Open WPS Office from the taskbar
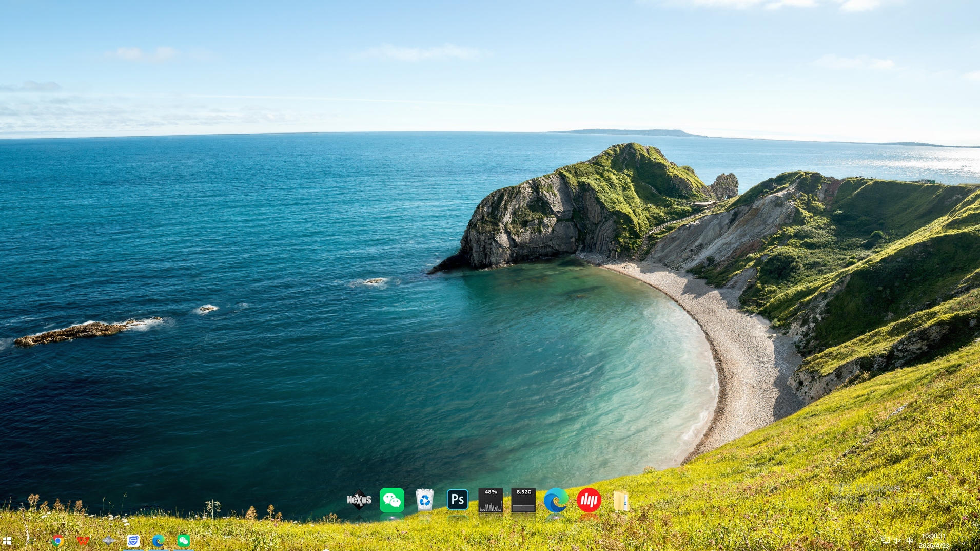The height and width of the screenshot is (551, 980). point(83,540)
